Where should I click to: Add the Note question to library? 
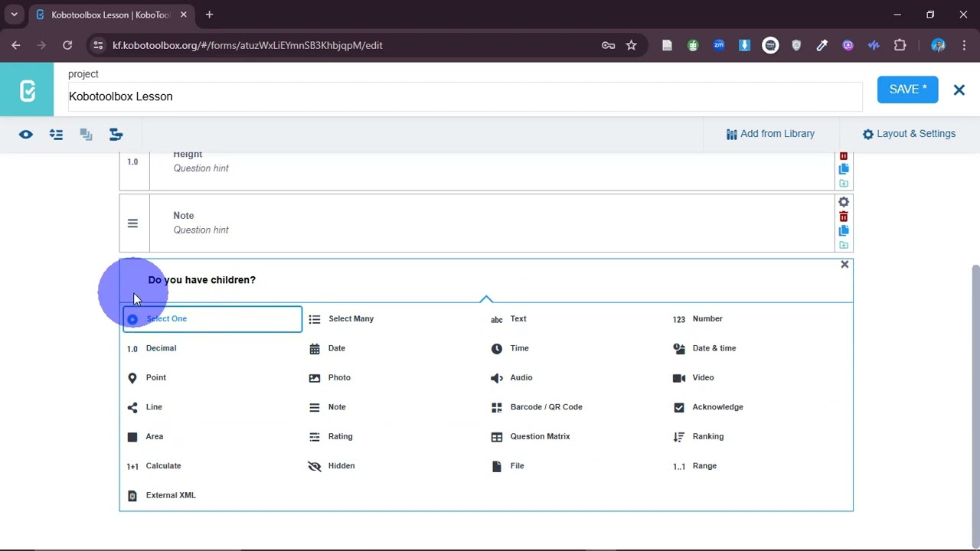844,245
